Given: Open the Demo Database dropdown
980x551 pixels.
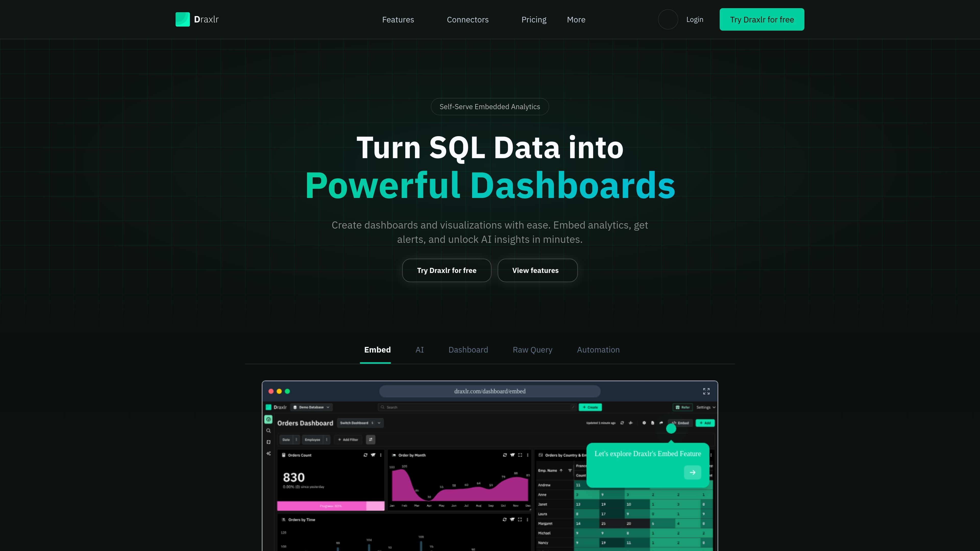Looking at the screenshot, I should [312, 407].
